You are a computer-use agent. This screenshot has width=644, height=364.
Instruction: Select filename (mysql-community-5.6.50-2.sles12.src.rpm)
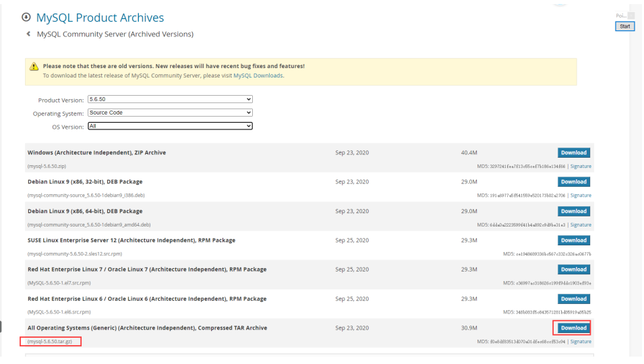click(74, 253)
